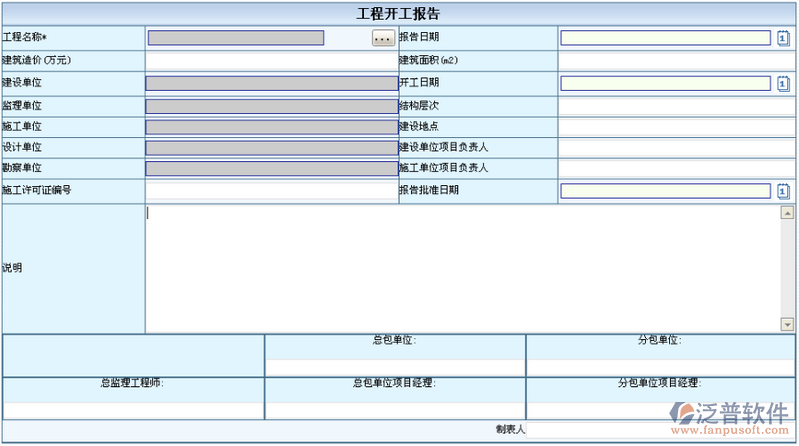Image resolution: width=799 pixels, height=446 pixels.
Task: Click the 设计单位 field
Action: (x=272, y=148)
